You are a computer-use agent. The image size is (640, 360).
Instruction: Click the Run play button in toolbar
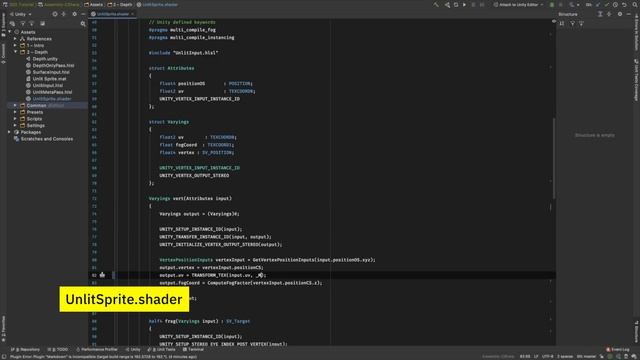[x=464, y=5]
